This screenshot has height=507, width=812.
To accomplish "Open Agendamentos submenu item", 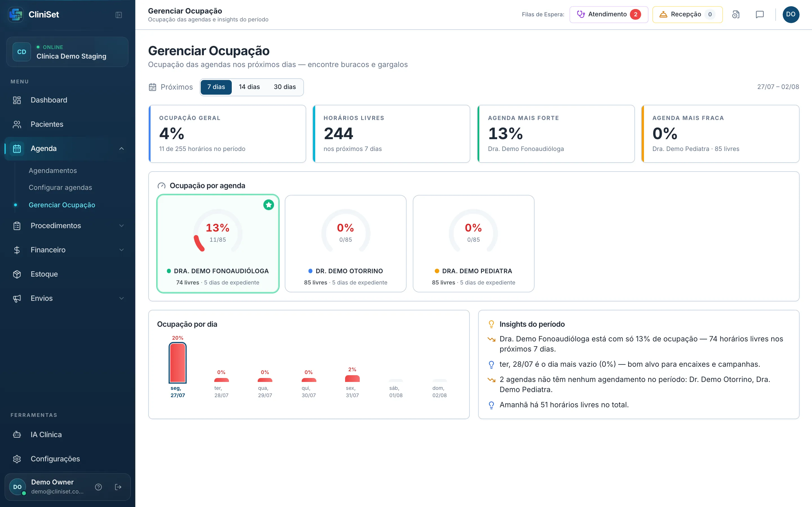I will [x=53, y=171].
